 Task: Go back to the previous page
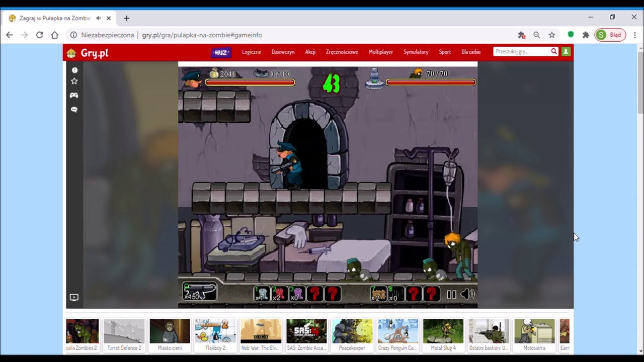point(9,35)
